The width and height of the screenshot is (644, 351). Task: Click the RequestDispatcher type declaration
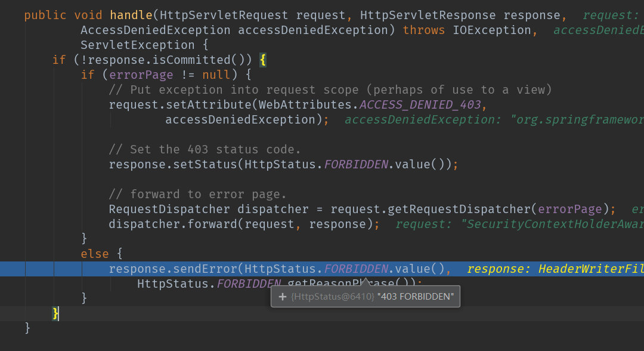pyautogui.click(x=169, y=209)
